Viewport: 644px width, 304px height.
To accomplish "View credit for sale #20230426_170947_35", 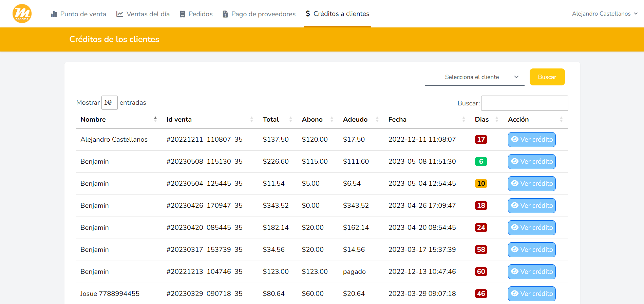I will (x=532, y=206).
